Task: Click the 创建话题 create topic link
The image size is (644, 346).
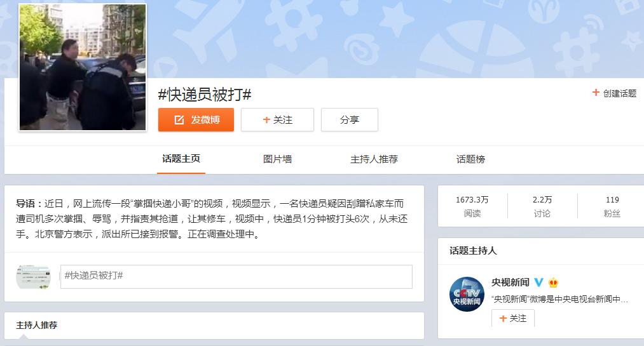Action: (x=619, y=93)
